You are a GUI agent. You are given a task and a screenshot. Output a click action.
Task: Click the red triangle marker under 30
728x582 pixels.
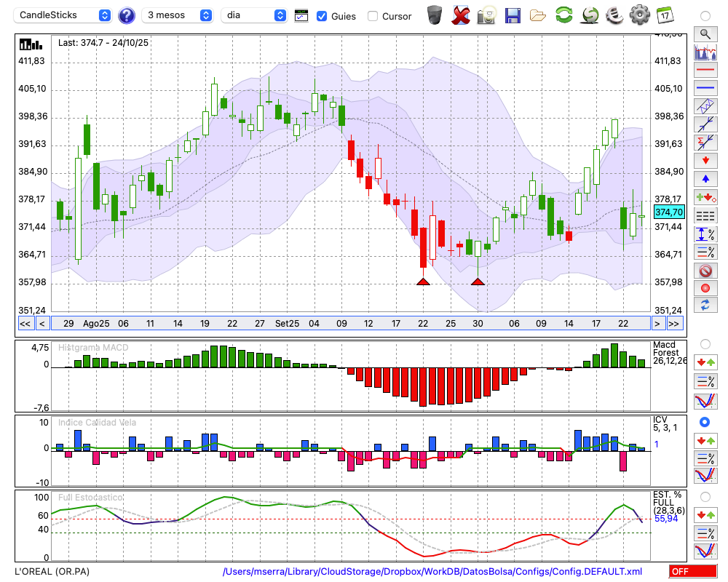click(x=478, y=282)
